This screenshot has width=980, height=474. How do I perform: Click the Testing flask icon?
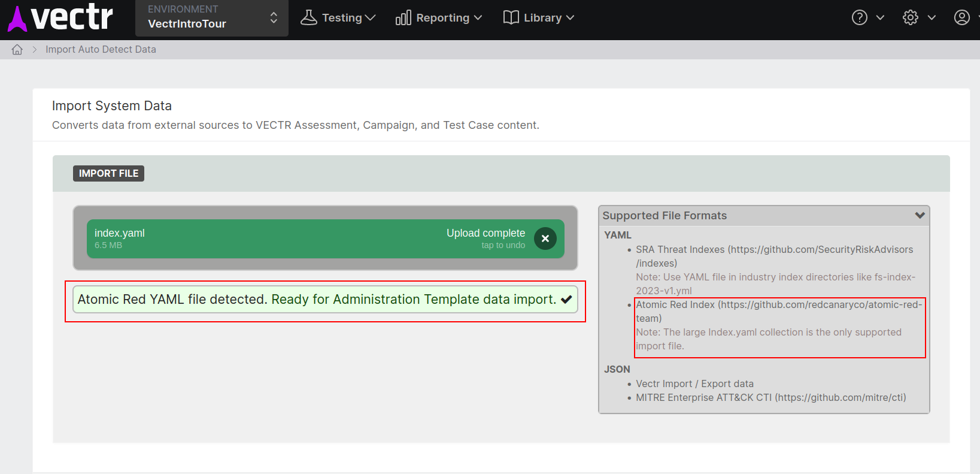coord(308,18)
